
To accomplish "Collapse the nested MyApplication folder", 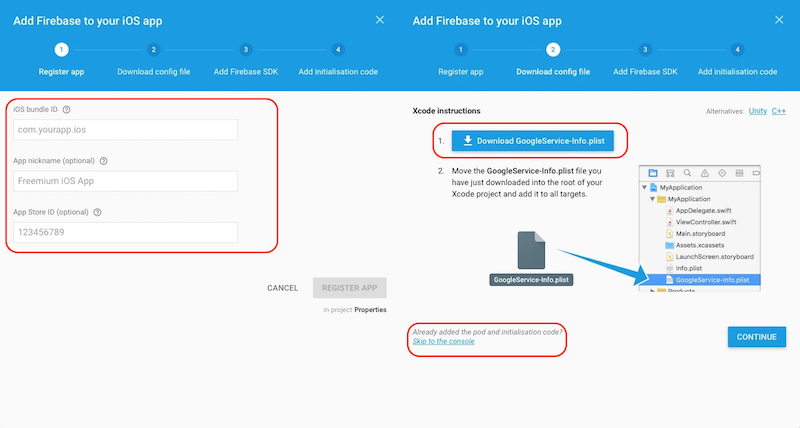I will coord(650,199).
